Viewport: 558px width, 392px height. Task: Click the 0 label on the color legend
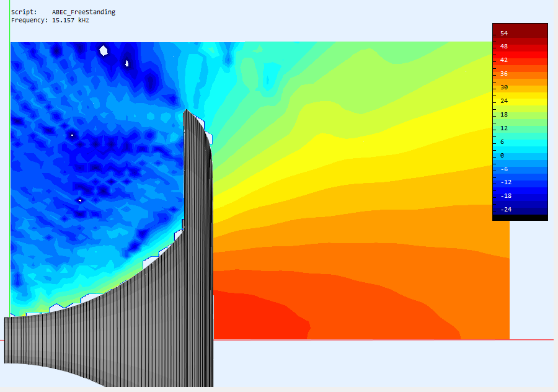point(502,155)
